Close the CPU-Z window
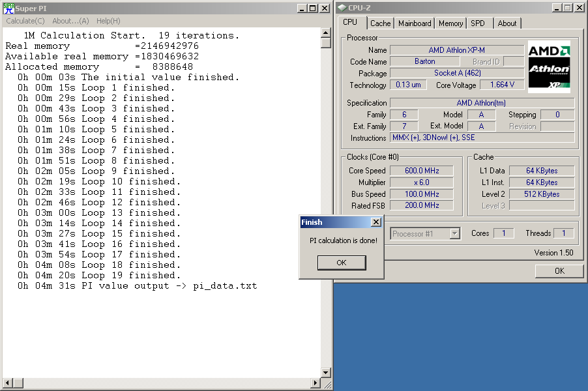Viewport: 588px width, 391px height. [579, 8]
